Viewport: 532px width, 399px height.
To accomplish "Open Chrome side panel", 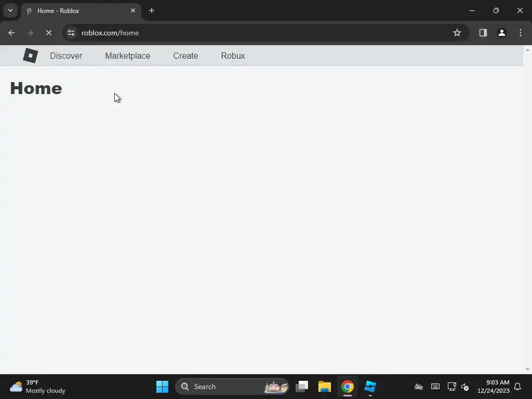I will pos(483,33).
